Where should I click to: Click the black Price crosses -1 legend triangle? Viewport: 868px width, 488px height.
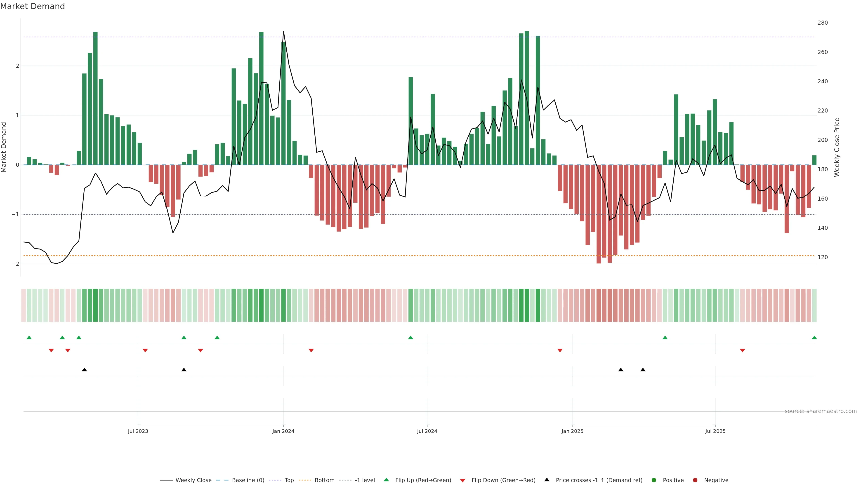(547, 480)
